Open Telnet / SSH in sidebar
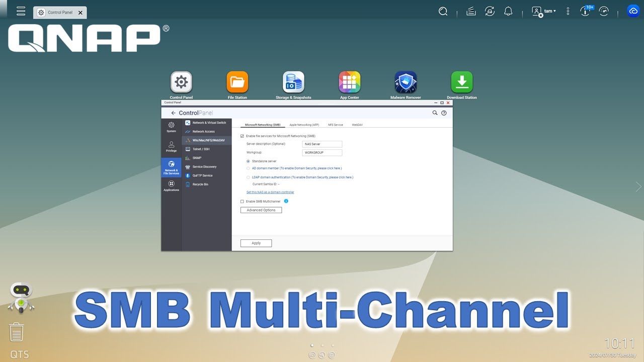Screen dimensions: 644x362 coord(207,149)
